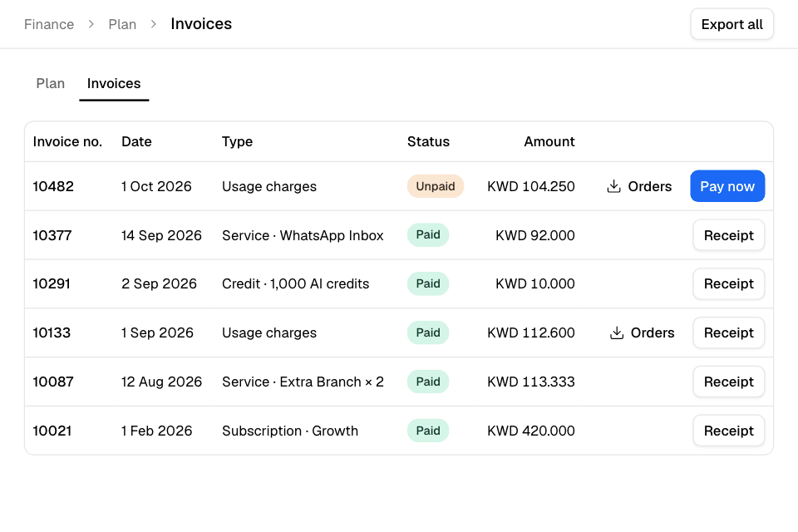Viewport: 798px width, 532px height.
Task: Click the amount KWD 420.000
Action: click(531, 431)
